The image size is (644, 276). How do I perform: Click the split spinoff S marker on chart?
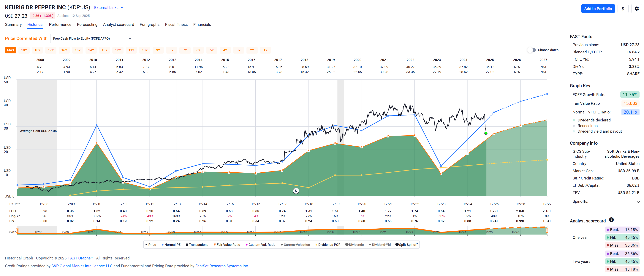click(296, 191)
